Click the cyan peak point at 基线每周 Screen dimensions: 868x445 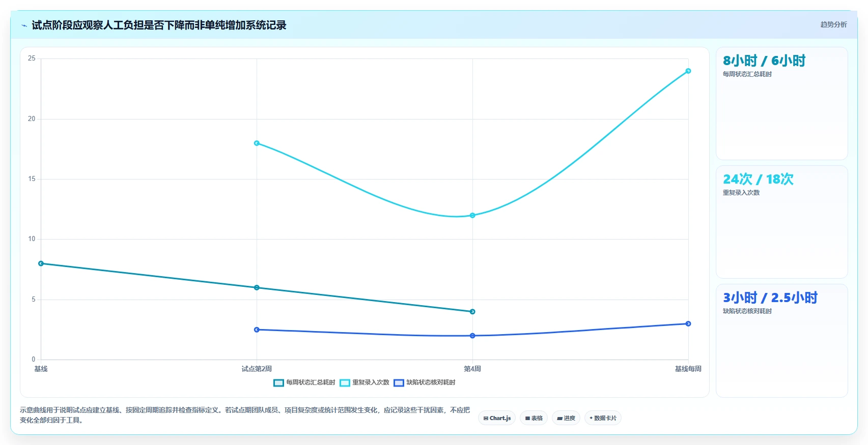(x=688, y=71)
